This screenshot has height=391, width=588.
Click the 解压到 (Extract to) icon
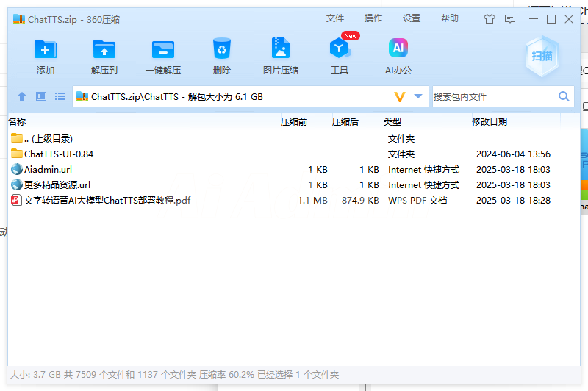point(104,50)
